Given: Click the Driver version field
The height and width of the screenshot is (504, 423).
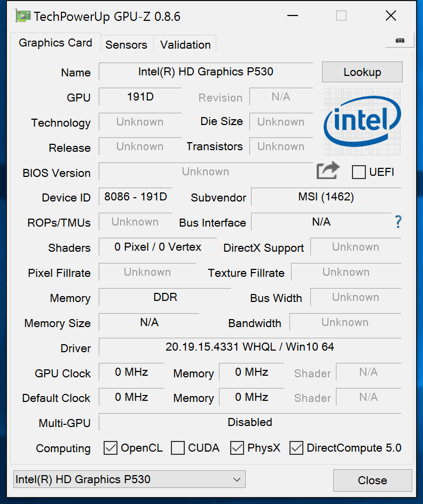Looking at the screenshot, I should pos(249,347).
